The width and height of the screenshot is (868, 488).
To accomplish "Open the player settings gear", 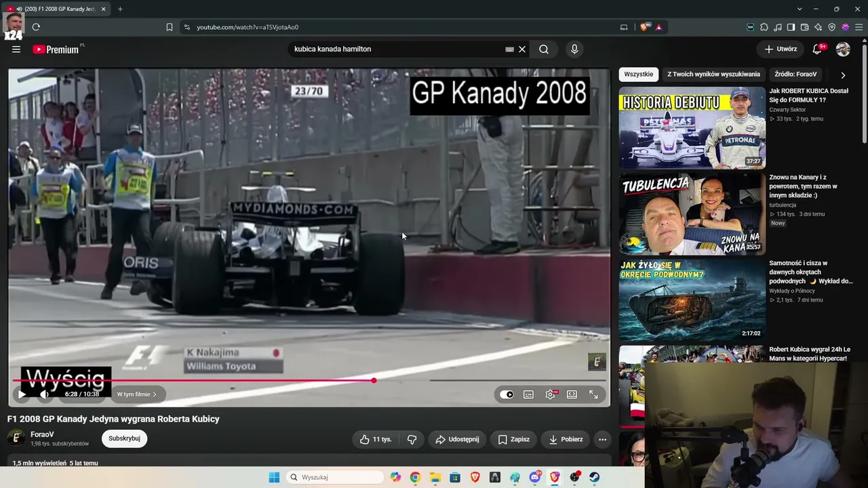I will tap(550, 394).
